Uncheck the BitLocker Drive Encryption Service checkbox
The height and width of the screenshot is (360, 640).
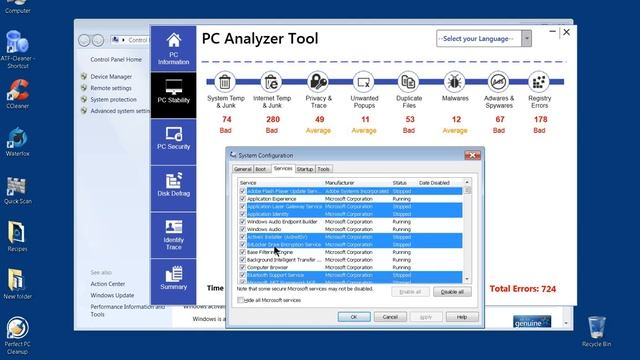pos(242,244)
